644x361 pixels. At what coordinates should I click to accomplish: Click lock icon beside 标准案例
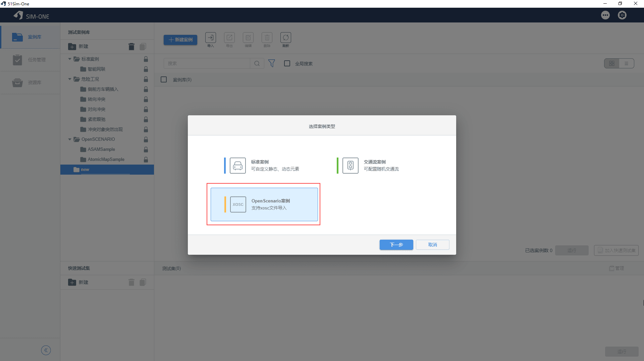[146, 59]
